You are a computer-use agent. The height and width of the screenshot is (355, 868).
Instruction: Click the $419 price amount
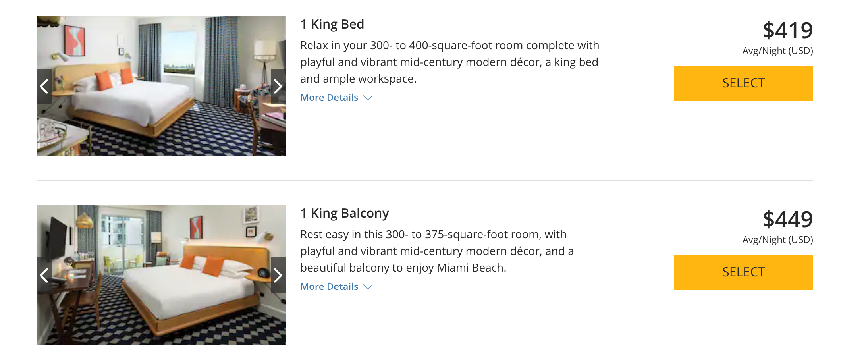pos(787,30)
